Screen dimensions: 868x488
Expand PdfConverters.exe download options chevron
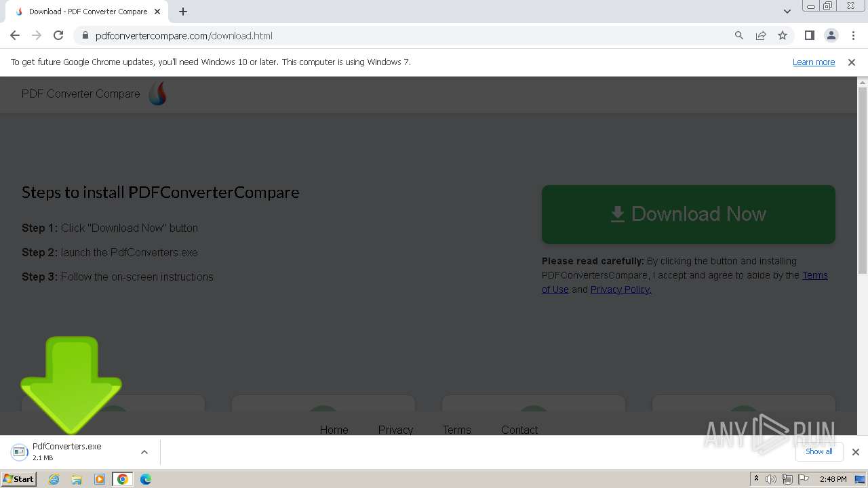click(144, 452)
